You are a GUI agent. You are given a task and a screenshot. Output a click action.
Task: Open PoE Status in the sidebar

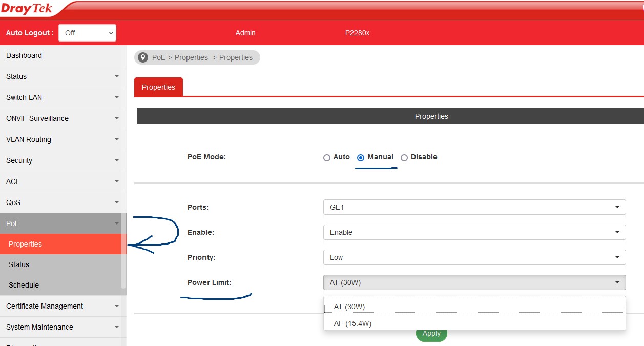tap(19, 264)
